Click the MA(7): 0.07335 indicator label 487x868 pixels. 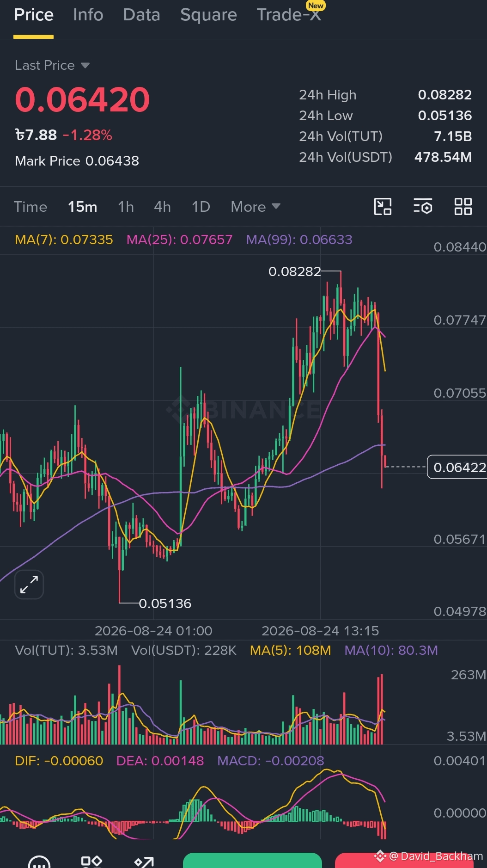(64, 240)
